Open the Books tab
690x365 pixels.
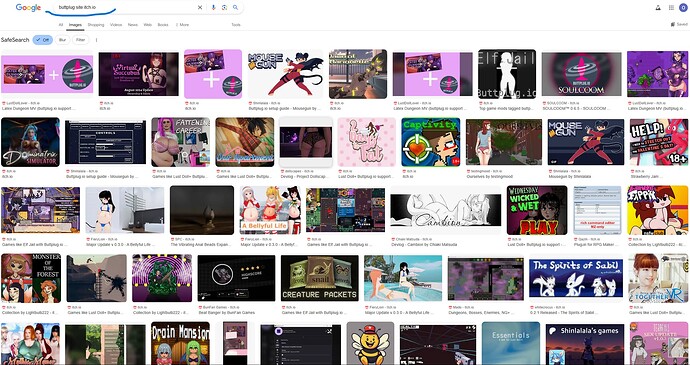click(163, 25)
